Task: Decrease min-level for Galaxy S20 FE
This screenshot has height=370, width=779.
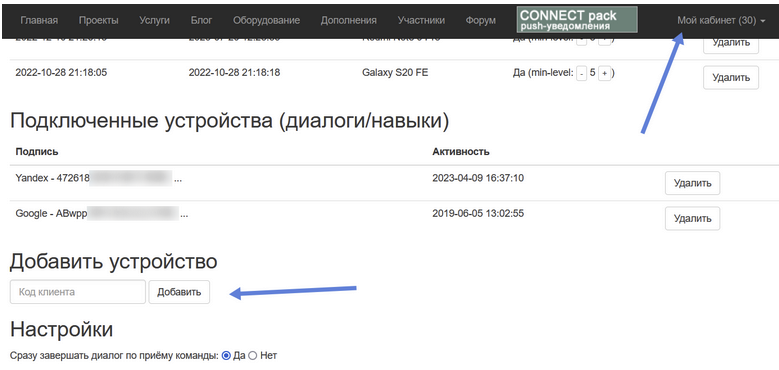Action: (581, 74)
